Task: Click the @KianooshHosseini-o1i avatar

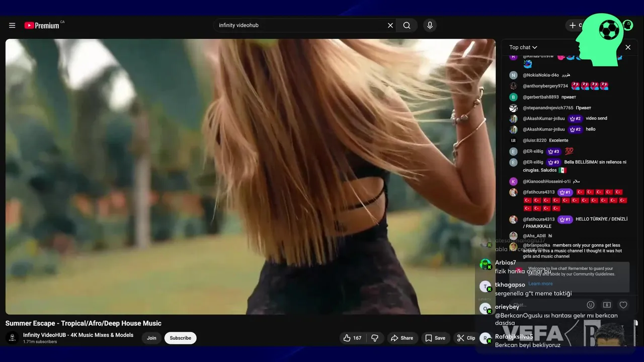Action: (x=513, y=182)
